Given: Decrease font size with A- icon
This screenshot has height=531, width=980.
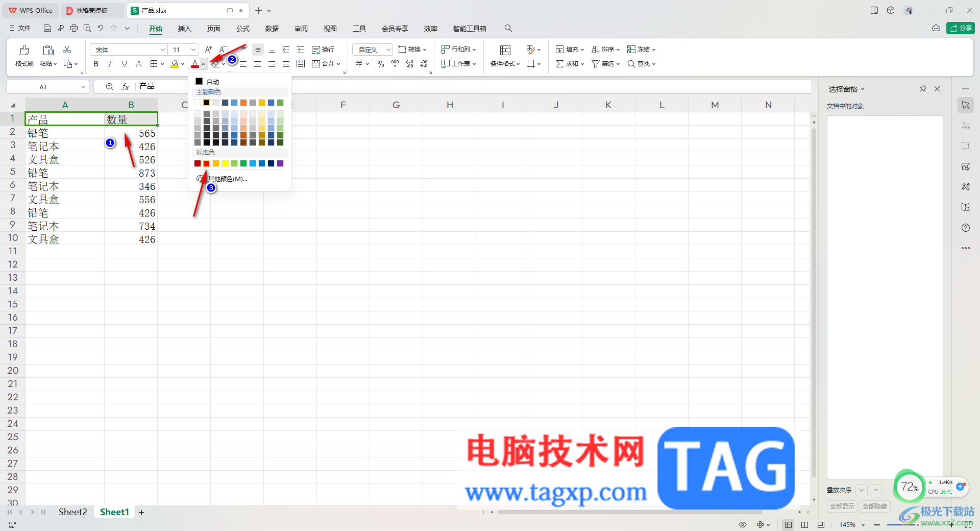Looking at the screenshot, I should coord(223,50).
